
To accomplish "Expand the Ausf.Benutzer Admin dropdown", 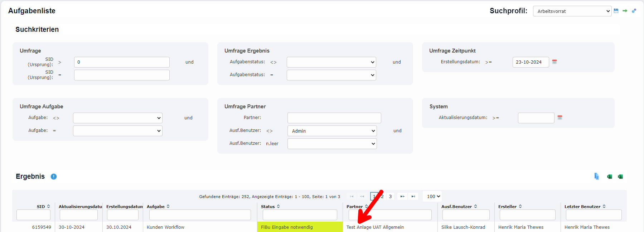I will [x=332, y=131].
